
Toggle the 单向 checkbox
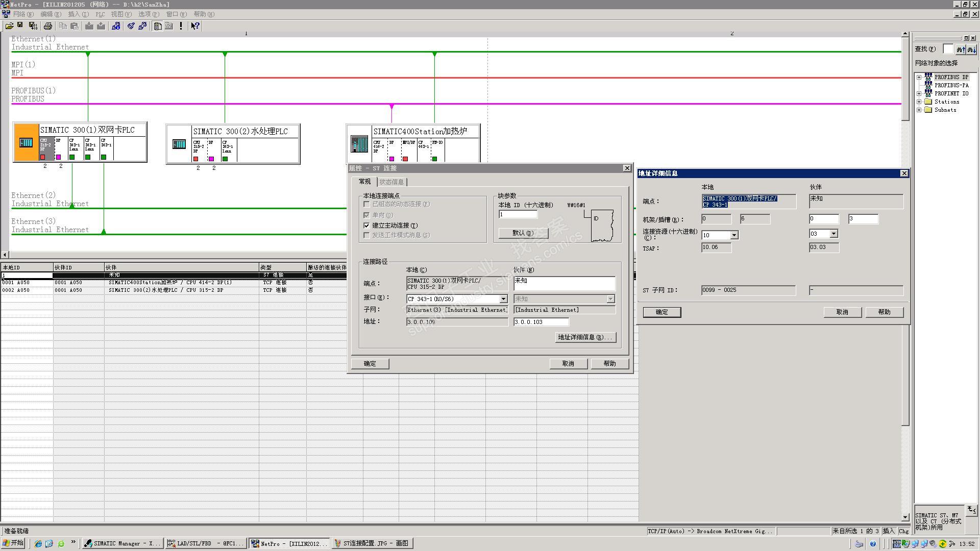pyautogui.click(x=366, y=215)
